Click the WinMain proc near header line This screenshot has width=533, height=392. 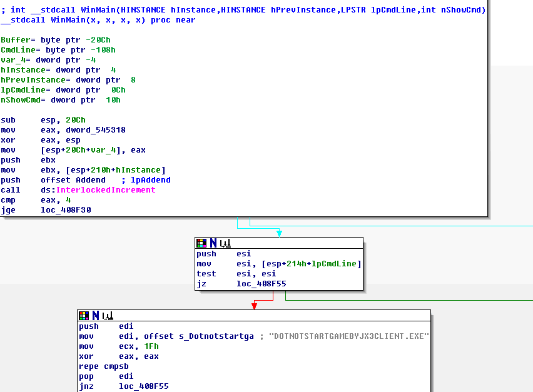tap(98, 20)
